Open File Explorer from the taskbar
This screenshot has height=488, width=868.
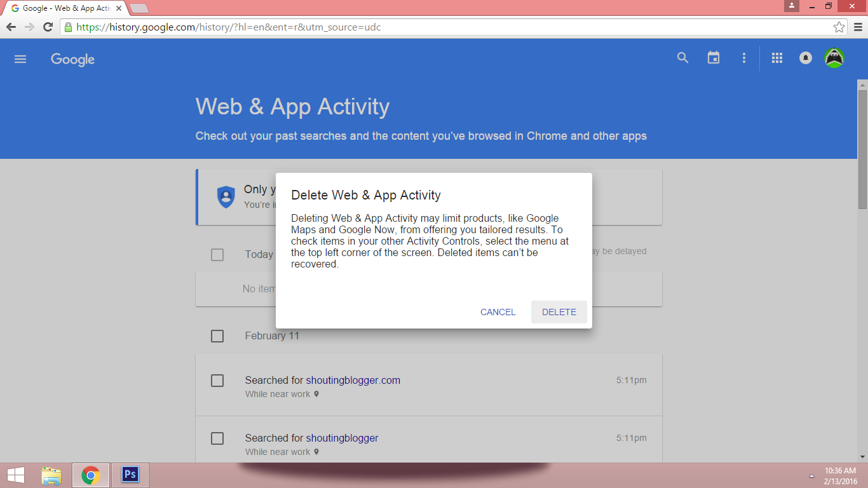pyautogui.click(x=51, y=475)
